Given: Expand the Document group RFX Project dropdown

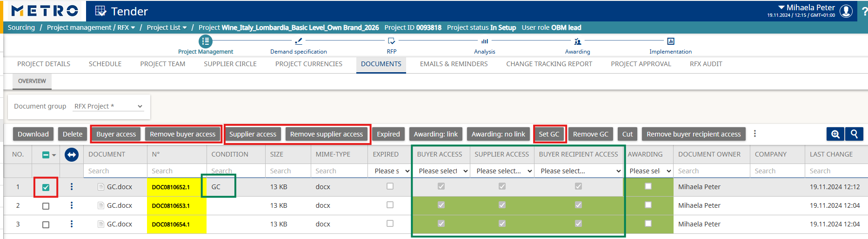Looking at the screenshot, I should click(108, 106).
